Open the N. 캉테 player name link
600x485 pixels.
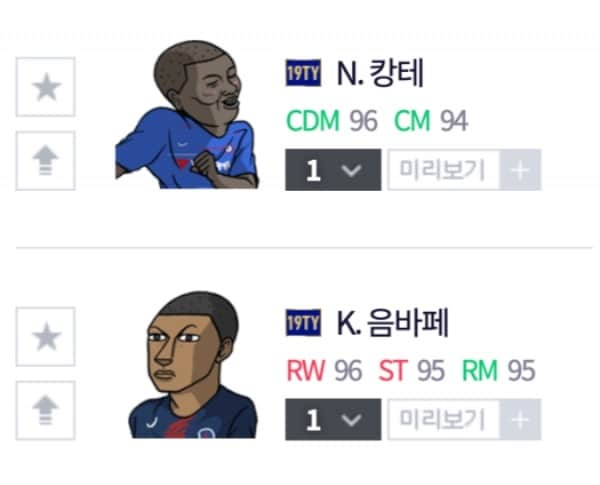(x=380, y=73)
